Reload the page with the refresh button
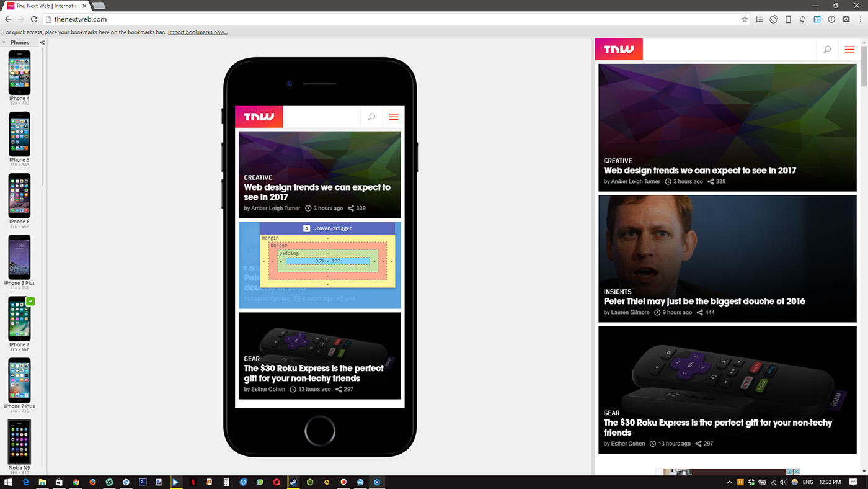This screenshot has width=868, height=489. pos(34,19)
